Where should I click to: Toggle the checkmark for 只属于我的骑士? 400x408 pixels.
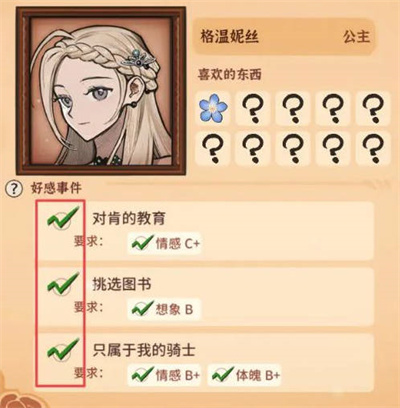63,349
